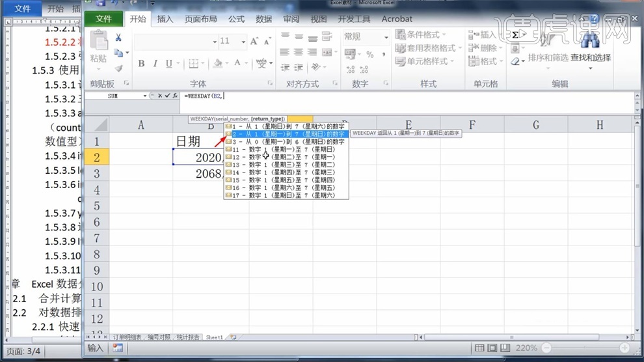
Task: Switch to 公式 Formulas tab
Action: coord(237,19)
